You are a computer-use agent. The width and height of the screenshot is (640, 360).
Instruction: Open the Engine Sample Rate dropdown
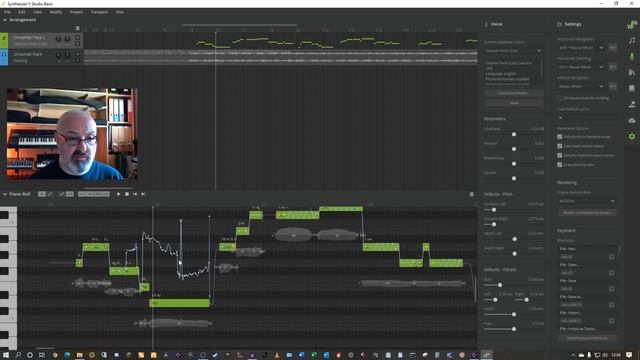587,201
